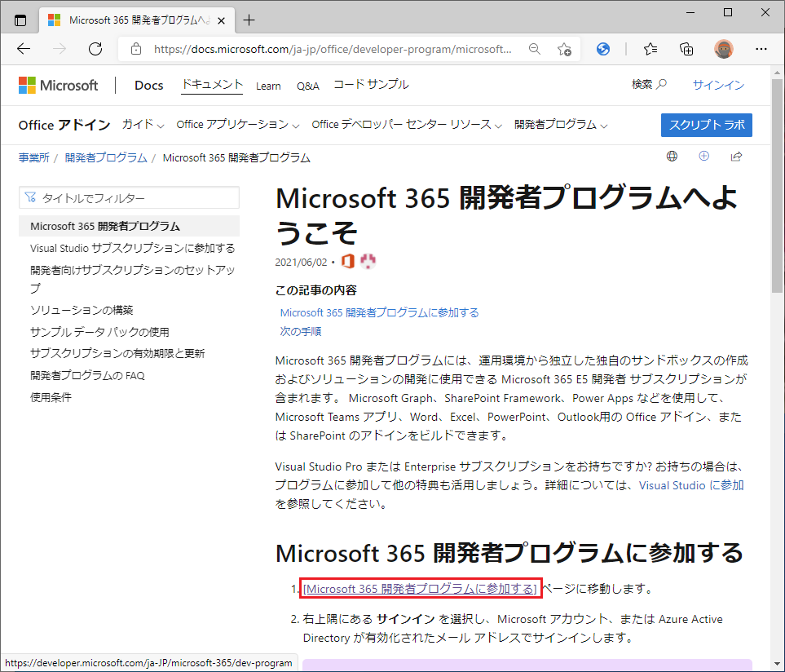785x672 pixels.
Task: Jump to 次の手順 section link
Action: tap(300, 331)
